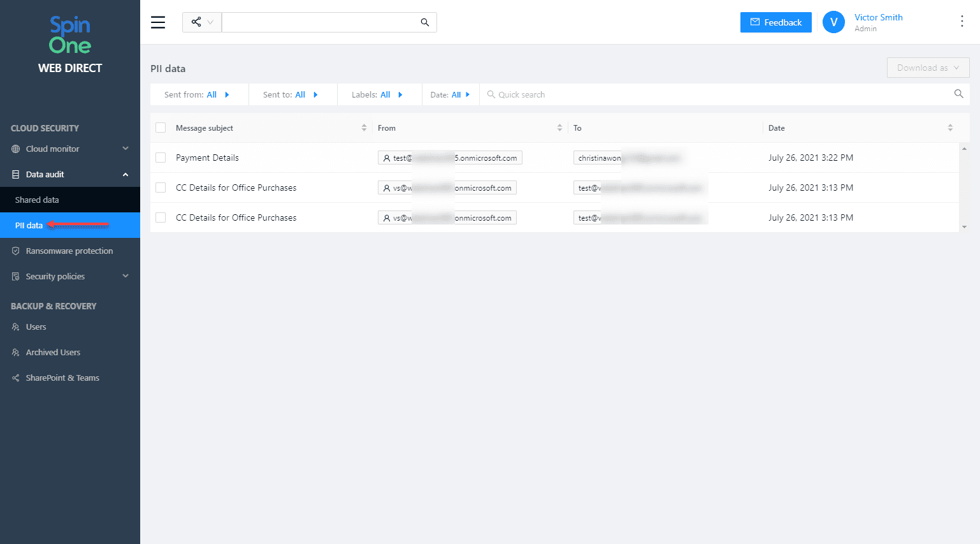Viewport: 980px width, 544px height.
Task: Open the Feedback form
Action: pos(775,22)
